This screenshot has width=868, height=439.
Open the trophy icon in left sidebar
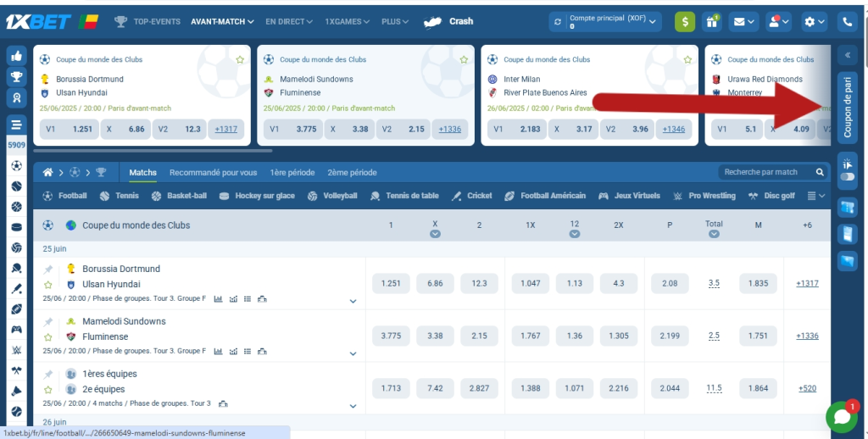point(16,76)
